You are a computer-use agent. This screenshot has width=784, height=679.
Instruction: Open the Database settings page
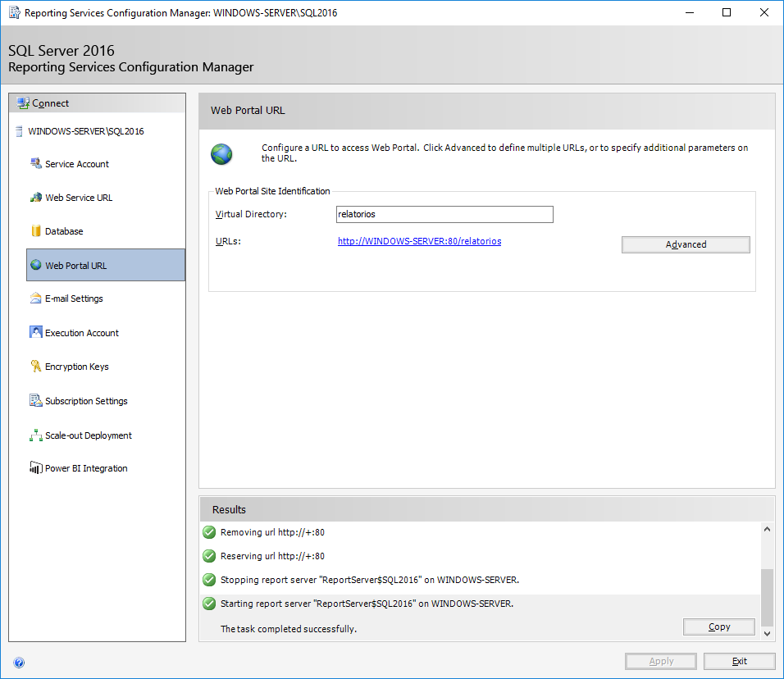64,231
